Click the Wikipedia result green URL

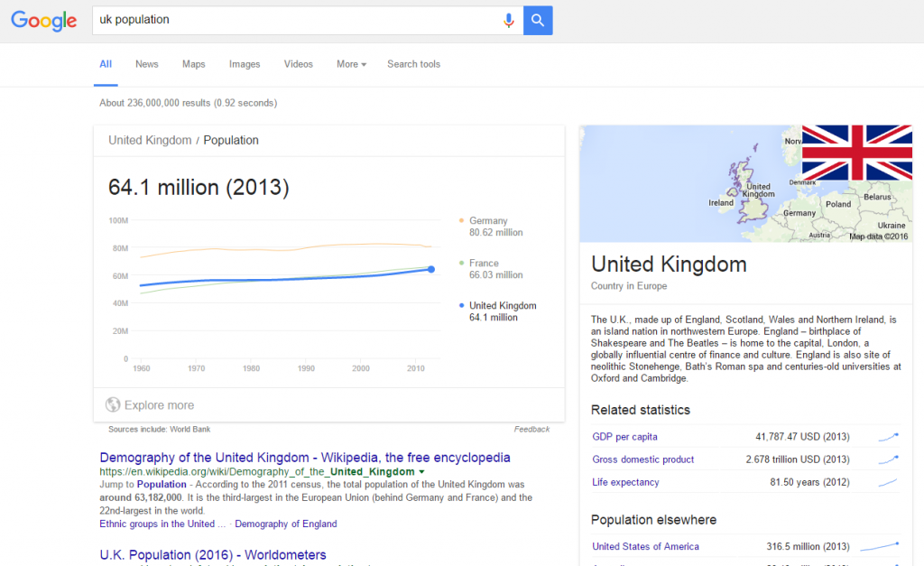257,471
